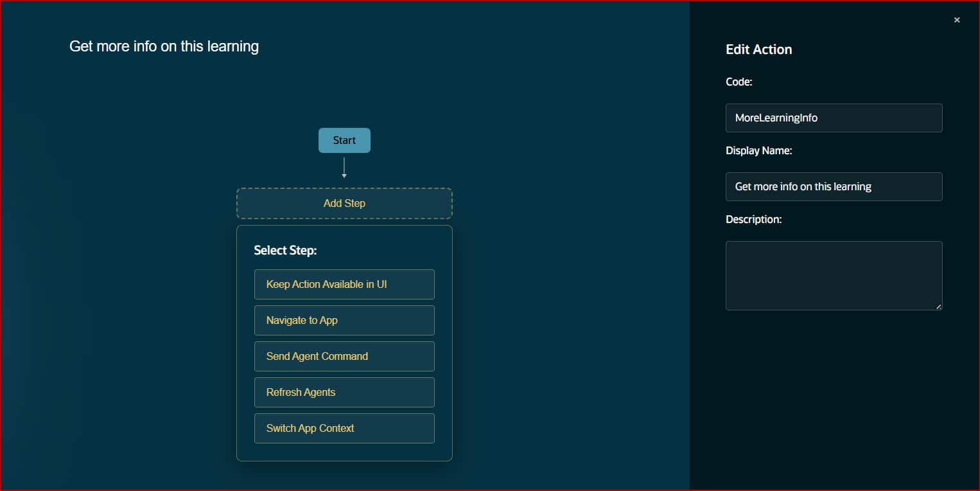This screenshot has height=491, width=980.
Task: Click the Add Step box
Action: (344, 203)
